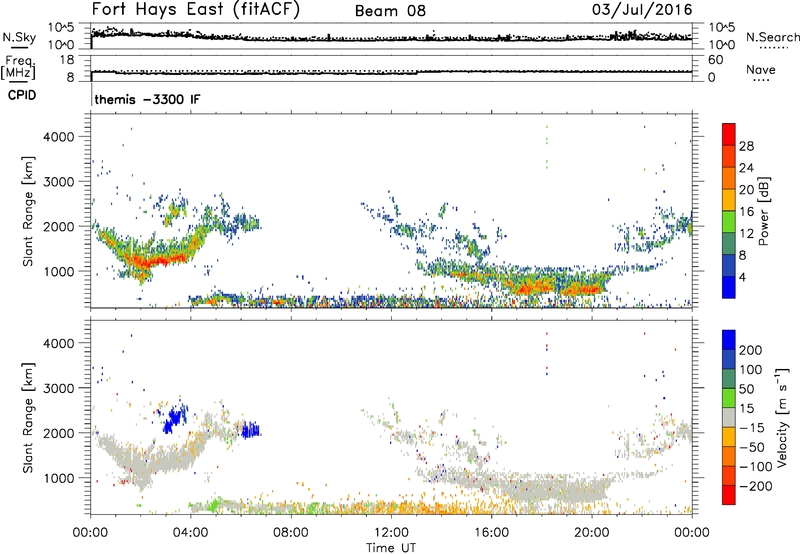Click the 'Nave' legend label
This screenshot has width=800, height=554.
pos(761,70)
